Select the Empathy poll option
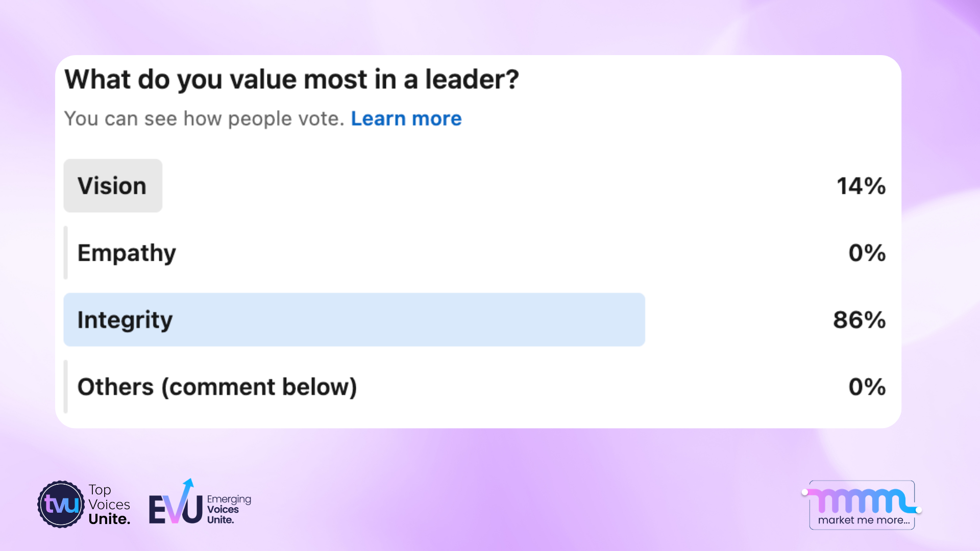 coord(127,253)
